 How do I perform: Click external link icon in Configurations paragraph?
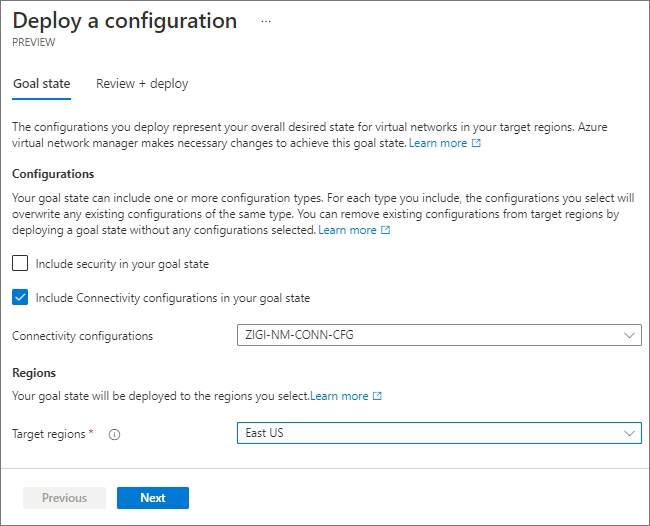click(x=386, y=230)
